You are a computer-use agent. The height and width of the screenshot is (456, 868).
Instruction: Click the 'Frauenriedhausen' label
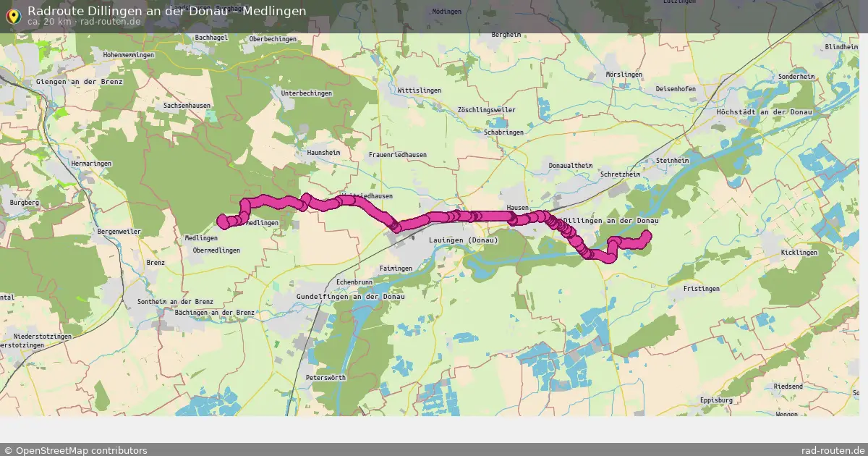pyautogui.click(x=397, y=155)
